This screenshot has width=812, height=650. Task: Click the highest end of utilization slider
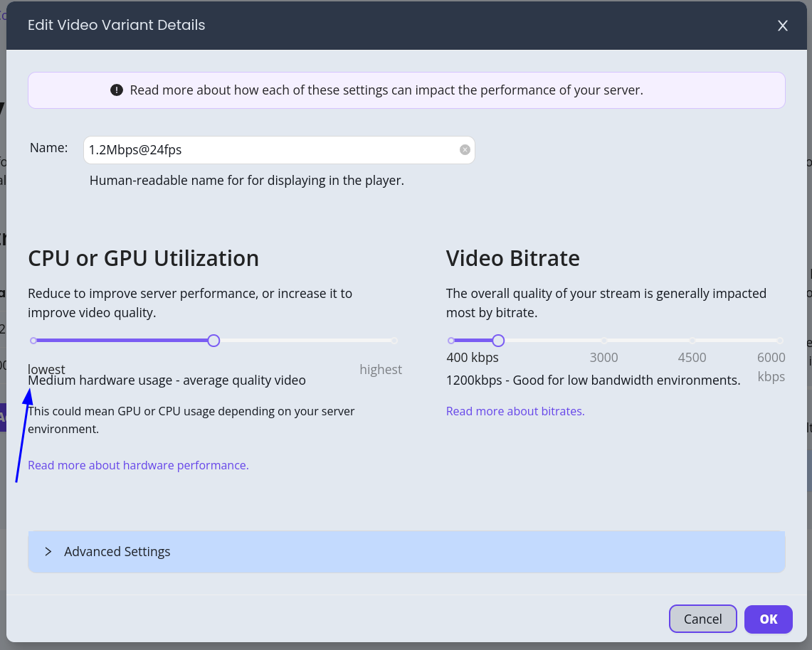(394, 341)
